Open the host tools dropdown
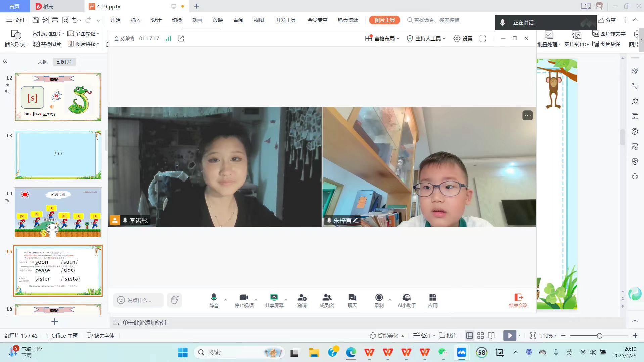 coord(426,39)
